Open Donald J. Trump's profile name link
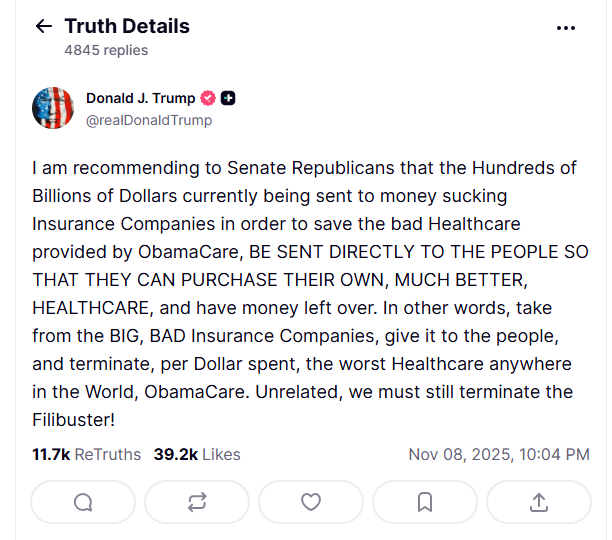 tap(141, 98)
